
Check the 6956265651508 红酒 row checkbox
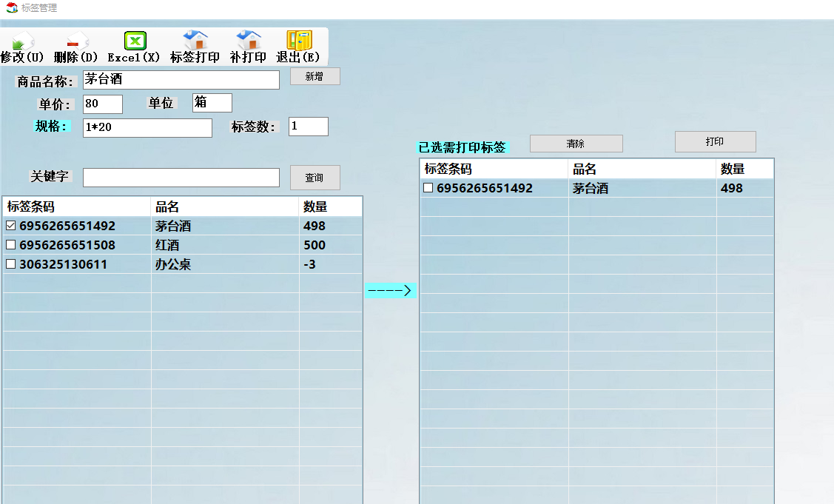pyautogui.click(x=10, y=245)
